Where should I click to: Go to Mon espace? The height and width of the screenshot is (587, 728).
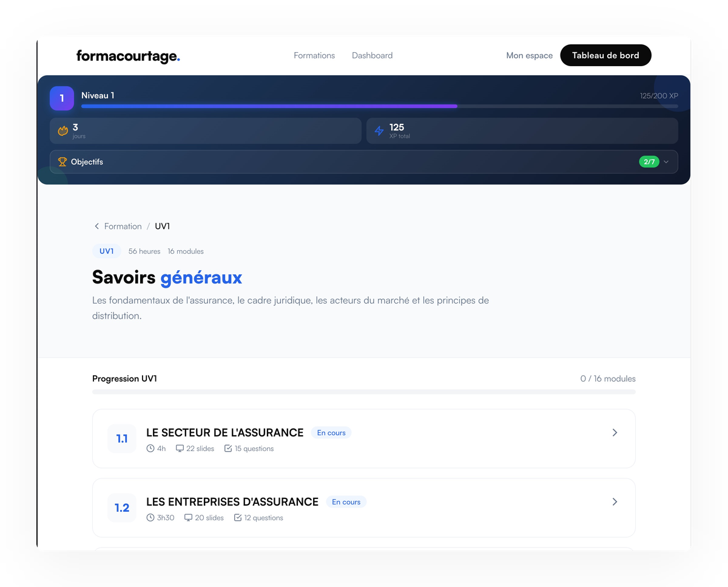click(x=530, y=55)
